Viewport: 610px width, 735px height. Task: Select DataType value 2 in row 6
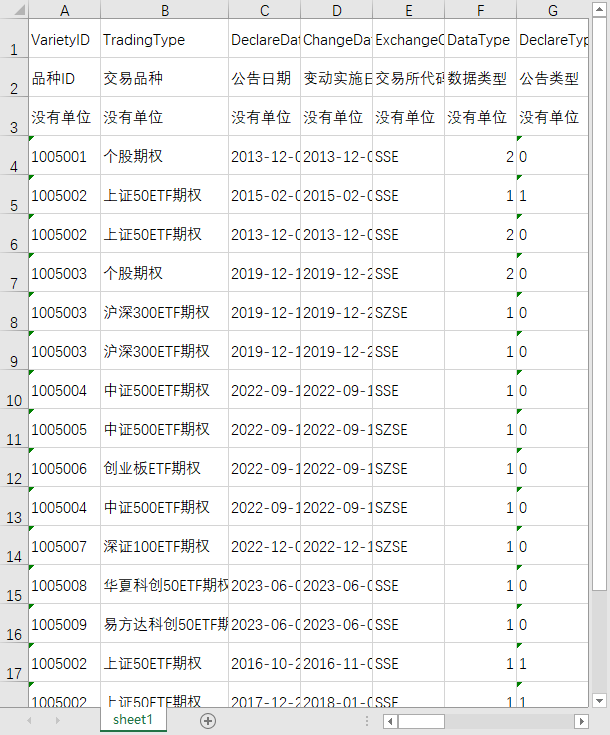[x=481, y=233]
